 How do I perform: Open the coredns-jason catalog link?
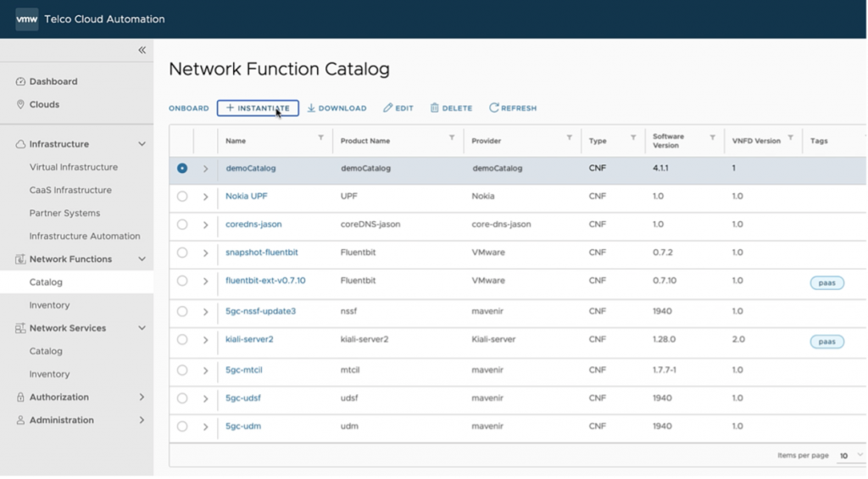(253, 225)
